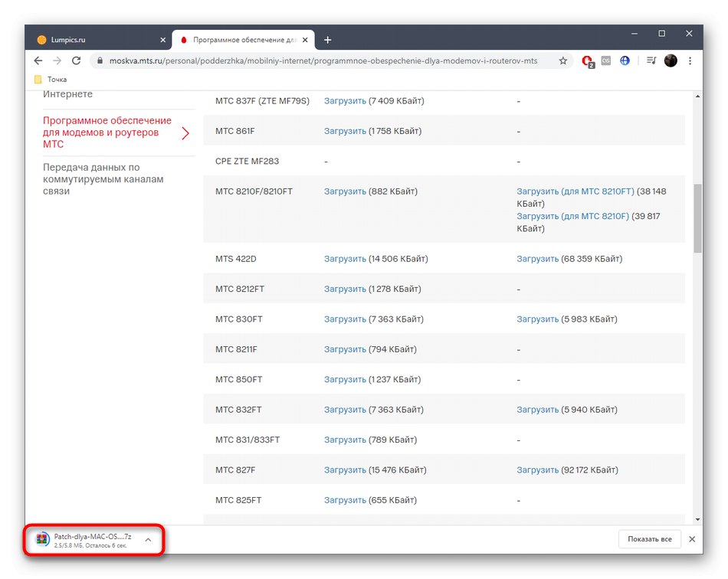Viewport: 728px width, 579px height.
Task: Open the Программное обеспечение для модемов sidebar item
Action: coord(107,132)
